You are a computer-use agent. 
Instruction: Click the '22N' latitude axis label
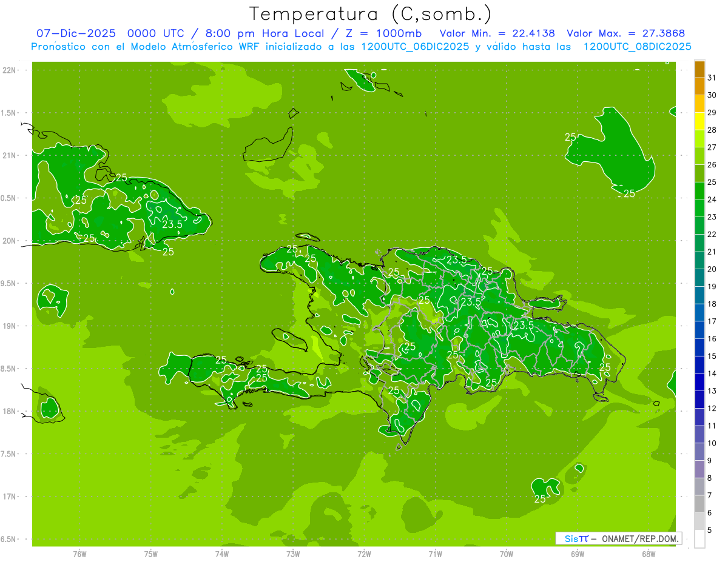click(x=8, y=70)
